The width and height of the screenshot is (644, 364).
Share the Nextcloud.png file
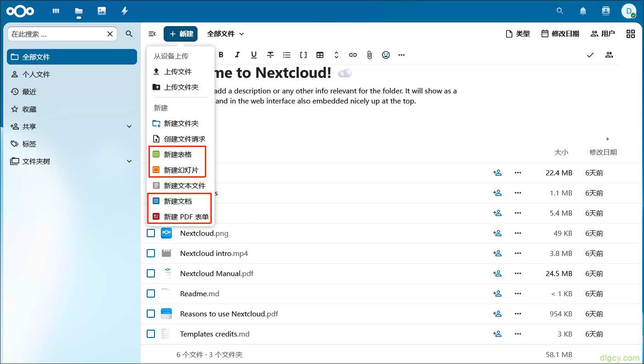[x=497, y=233]
